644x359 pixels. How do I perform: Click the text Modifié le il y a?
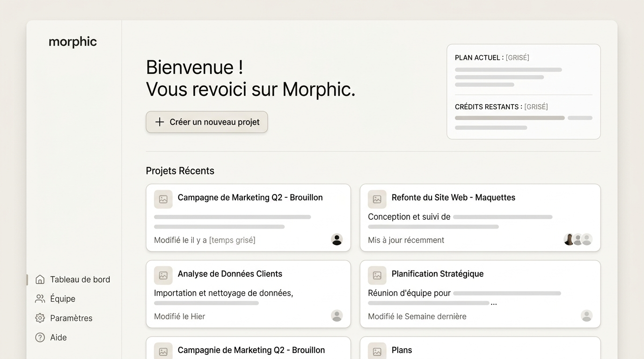click(x=180, y=240)
